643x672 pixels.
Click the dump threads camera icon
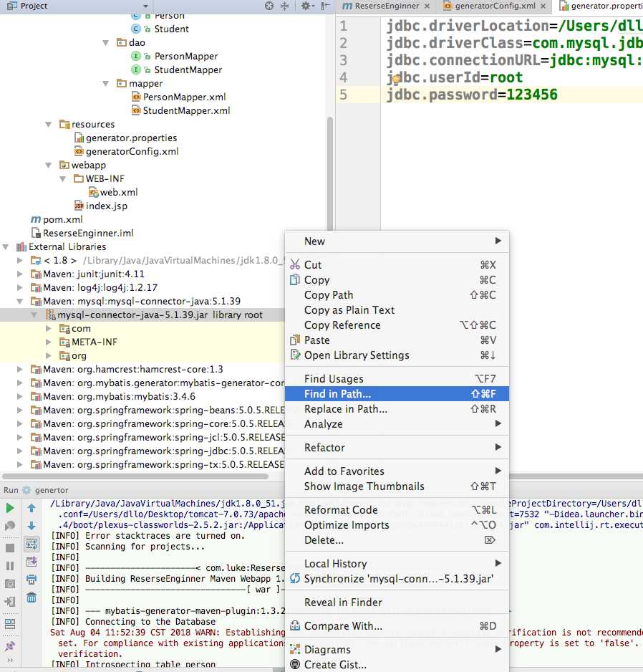(x=10, y=584)
